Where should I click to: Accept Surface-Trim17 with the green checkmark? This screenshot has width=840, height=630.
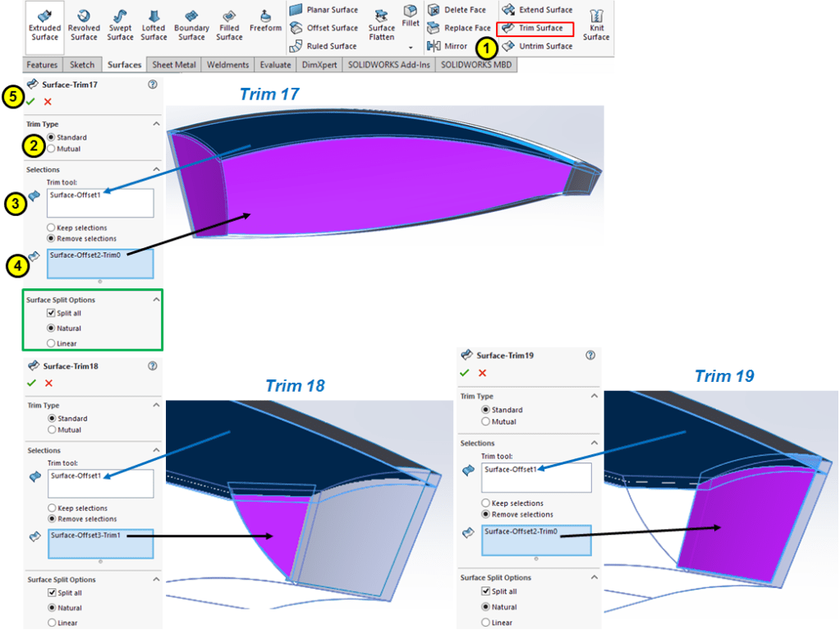pos(31,101)
